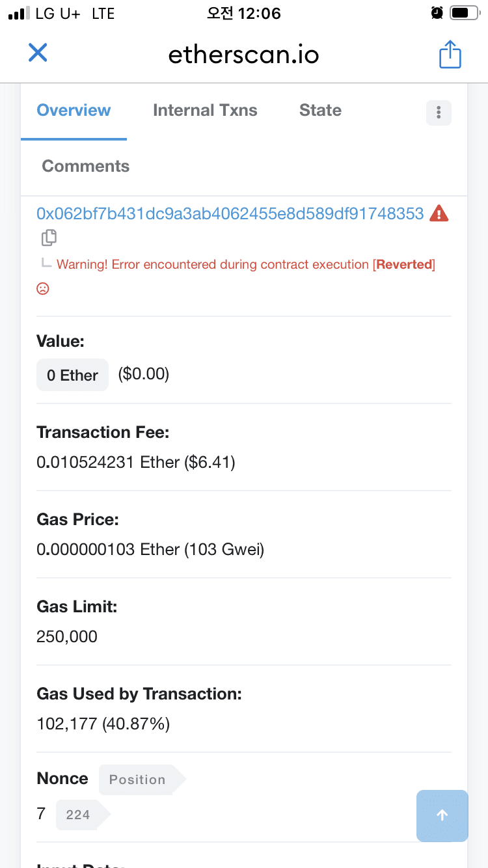Switch to the Internal Txns tab
The height and width of the screenshot is (868, 488).
coord(205,111)
